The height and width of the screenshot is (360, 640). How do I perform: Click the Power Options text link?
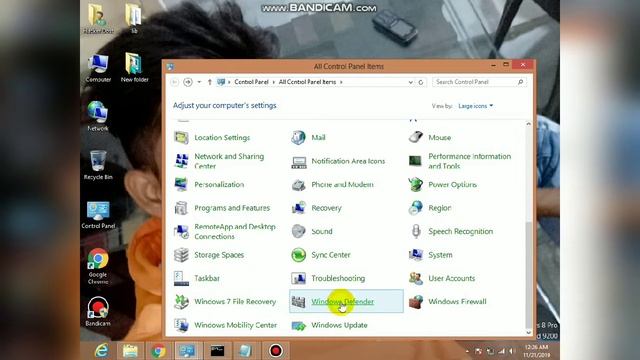pos(452,184)
